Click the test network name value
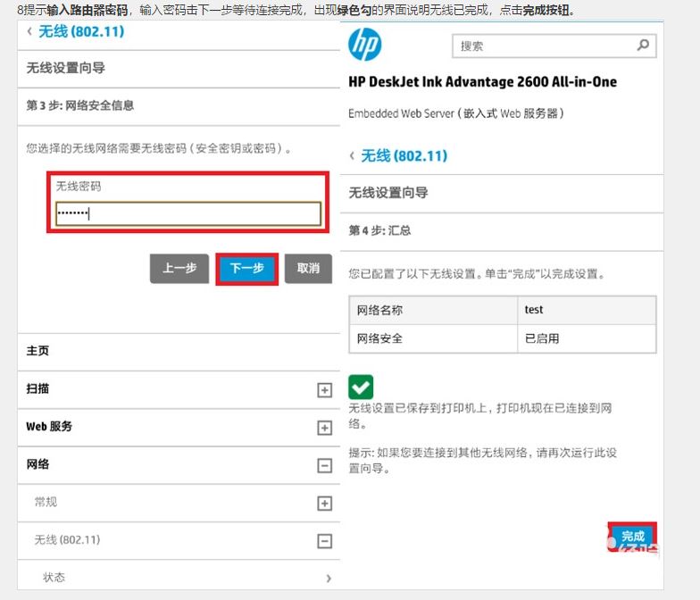Screen dimensions: 700x600 tap(534, 309)
